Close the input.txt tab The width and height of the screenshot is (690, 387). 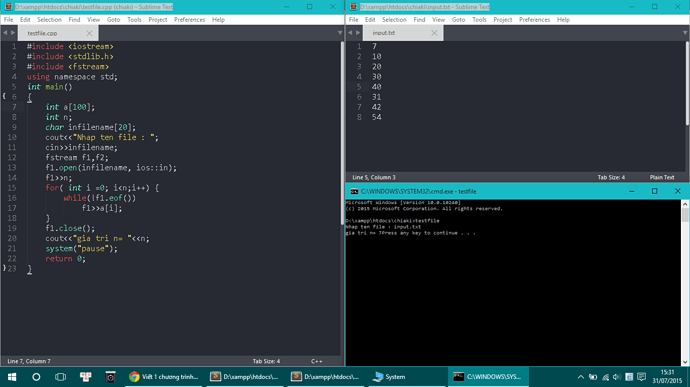pos(434,33)
